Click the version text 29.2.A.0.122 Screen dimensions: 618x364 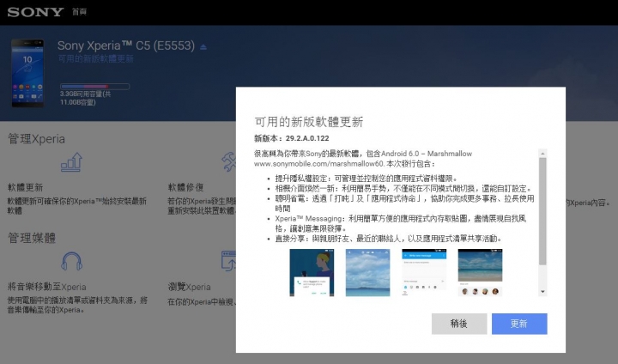[307, 138]
